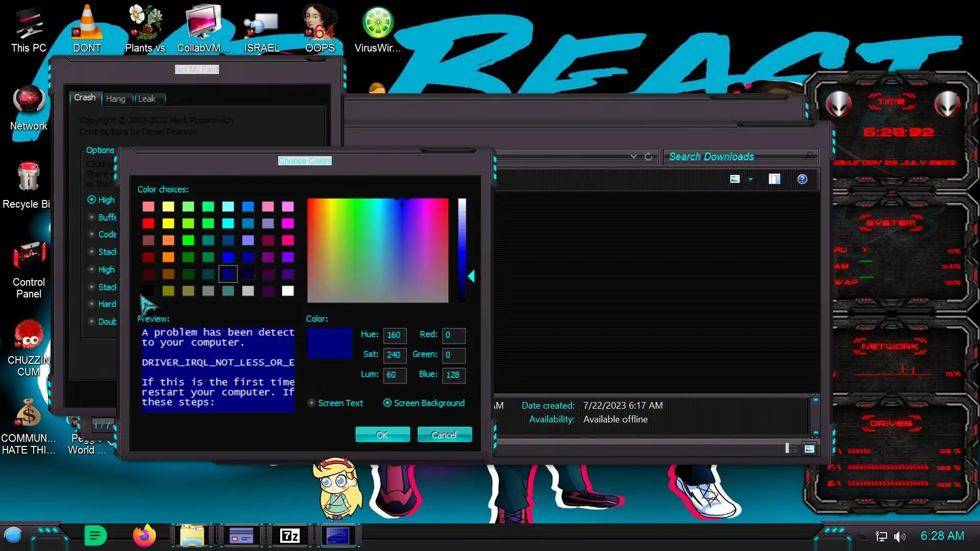Switch to the Hang tab
The width and height of the screenshot is (980, 551).
coord(115,99)
